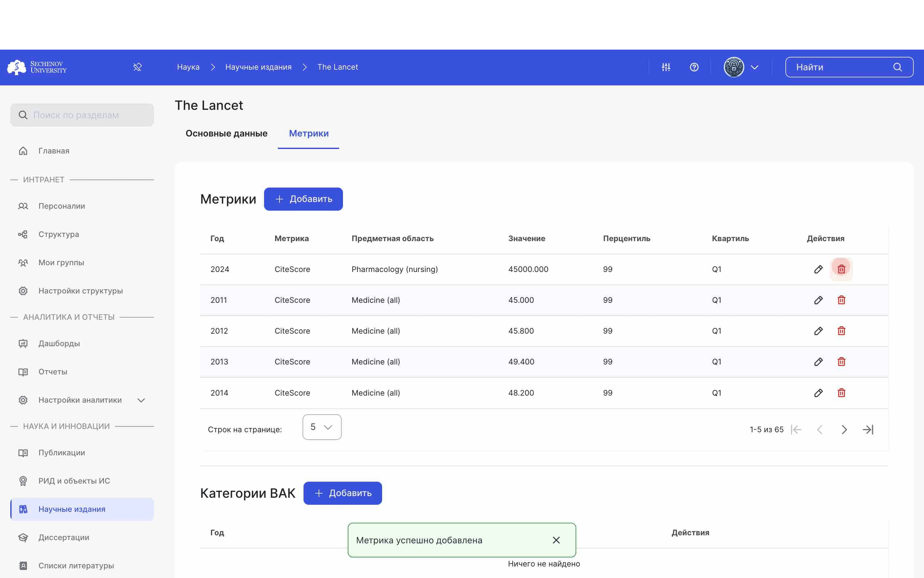Go to first page of metrics
Viewport: 924px width, 578px height.
point(796,430)
